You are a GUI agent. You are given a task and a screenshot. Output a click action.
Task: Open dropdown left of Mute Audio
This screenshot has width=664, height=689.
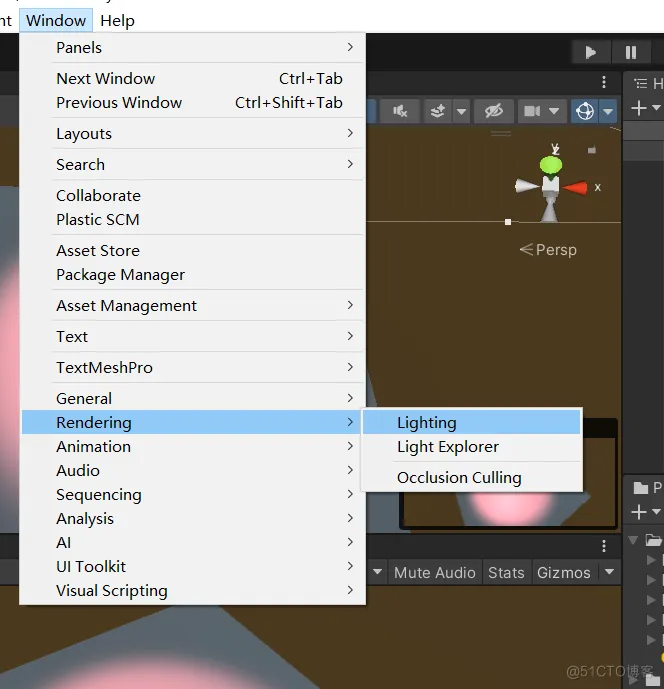(x=377, y=572)
